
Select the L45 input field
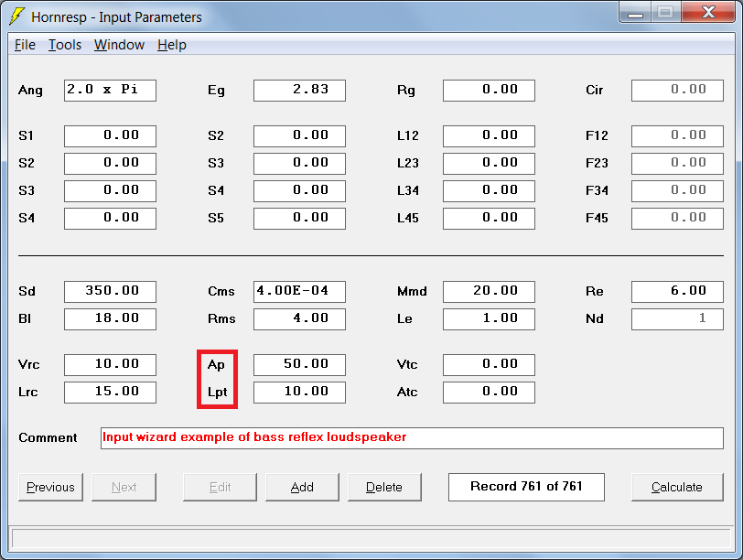(x=489, y=219)
